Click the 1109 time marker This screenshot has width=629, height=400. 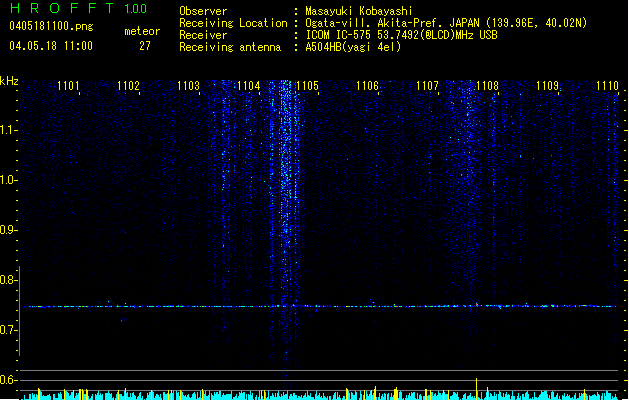548,86
